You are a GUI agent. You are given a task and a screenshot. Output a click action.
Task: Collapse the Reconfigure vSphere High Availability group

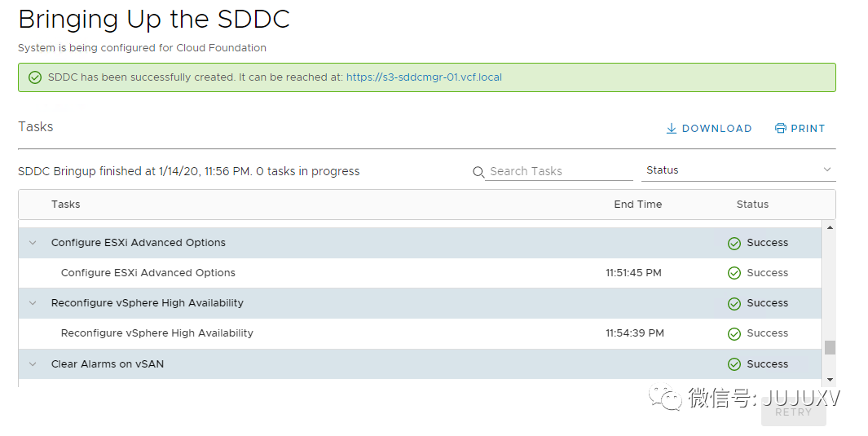pyautogui.click(x=33, y=303)
